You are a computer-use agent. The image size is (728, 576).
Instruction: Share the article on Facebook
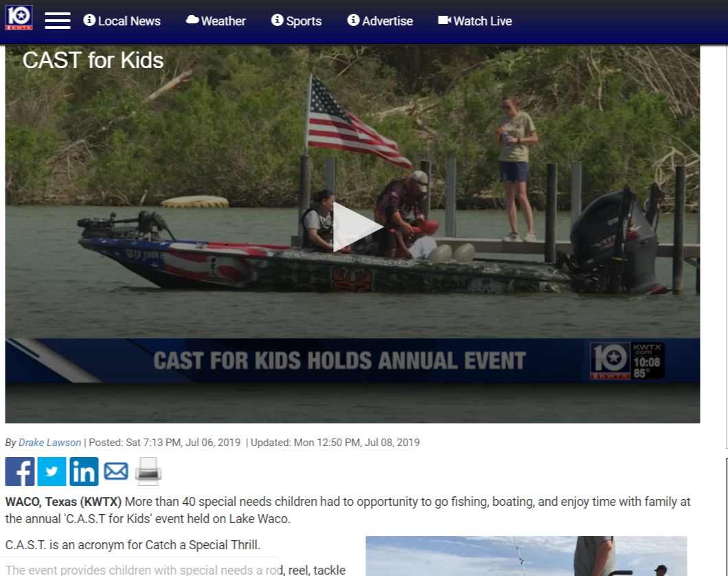pos(20,472)
